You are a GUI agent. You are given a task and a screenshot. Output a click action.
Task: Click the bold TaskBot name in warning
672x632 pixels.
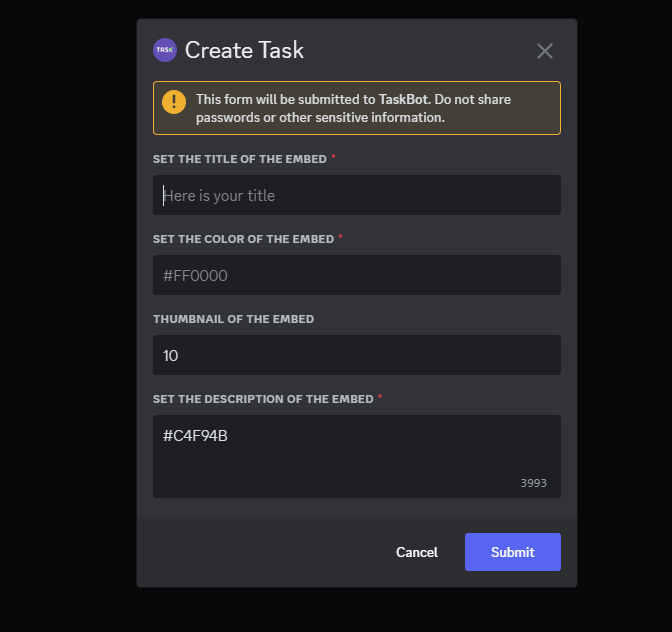click(x=405, y=99)
